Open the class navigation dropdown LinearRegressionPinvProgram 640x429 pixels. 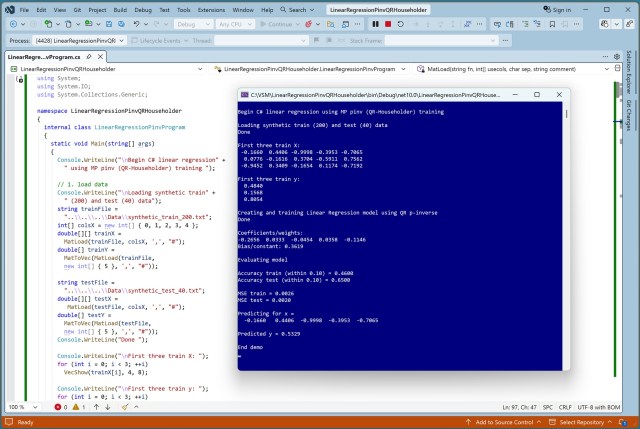coord(310,69)
